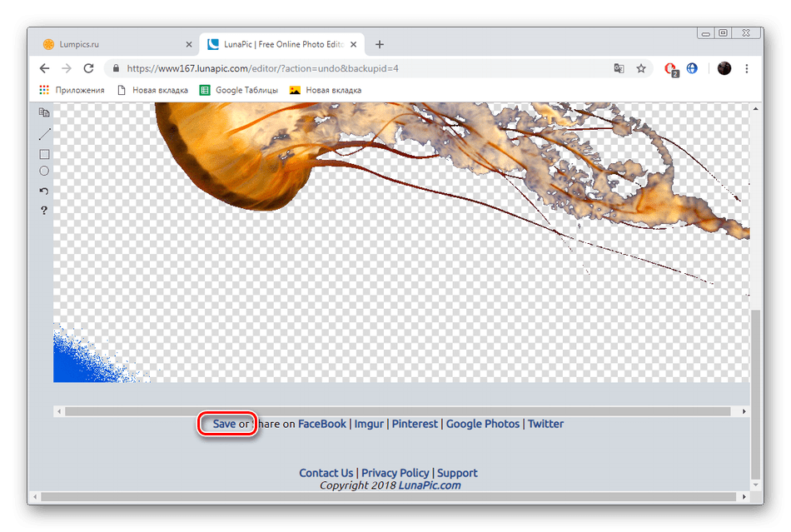Select the circle shape tool

coord(44,171)
